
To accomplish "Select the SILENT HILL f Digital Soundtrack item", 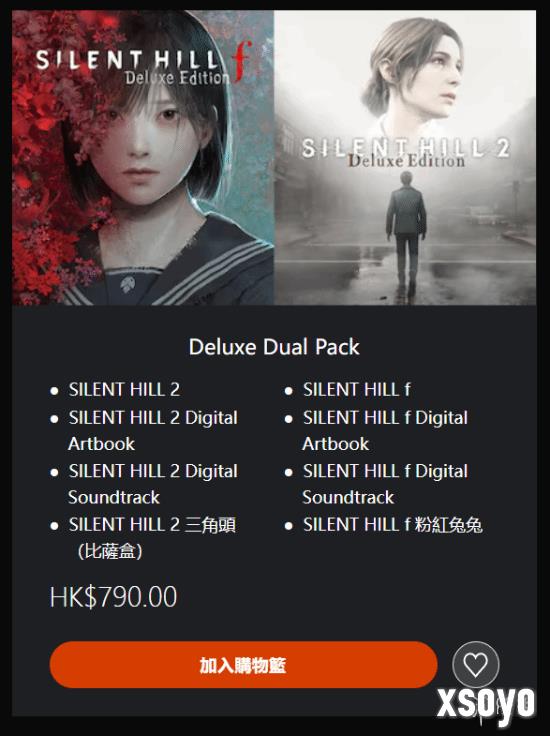I will point(385,484).
